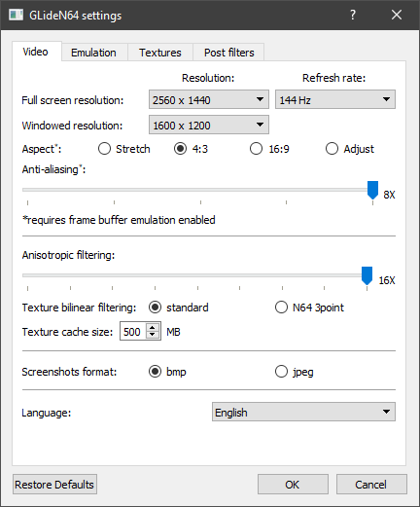Click the question mark help button
The image size is (420, 507).
pos(353,15)
